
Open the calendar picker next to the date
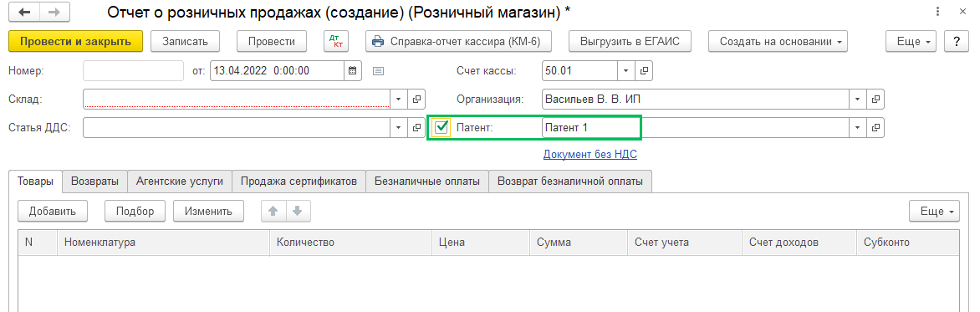(353, 70)
